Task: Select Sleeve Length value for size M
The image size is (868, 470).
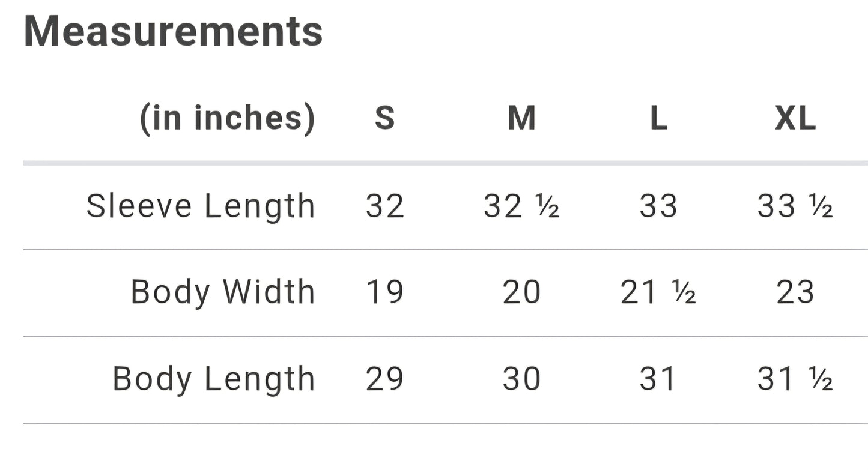Action: [521, 206]
